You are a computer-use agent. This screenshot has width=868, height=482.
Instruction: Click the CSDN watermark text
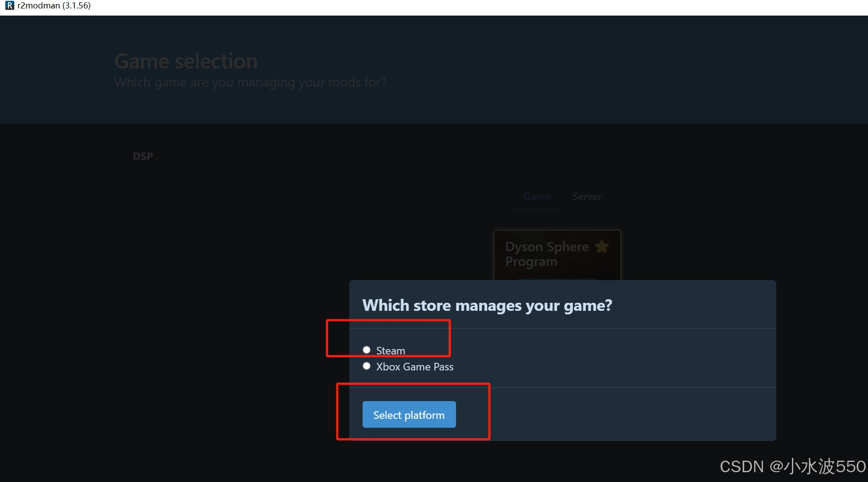click(x=792, y=466)
